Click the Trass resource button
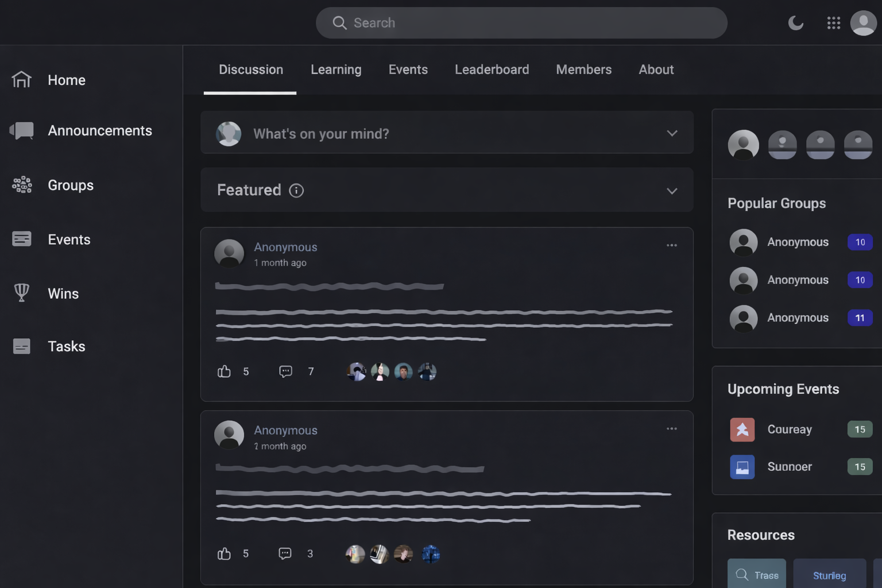 coord(757,574)
